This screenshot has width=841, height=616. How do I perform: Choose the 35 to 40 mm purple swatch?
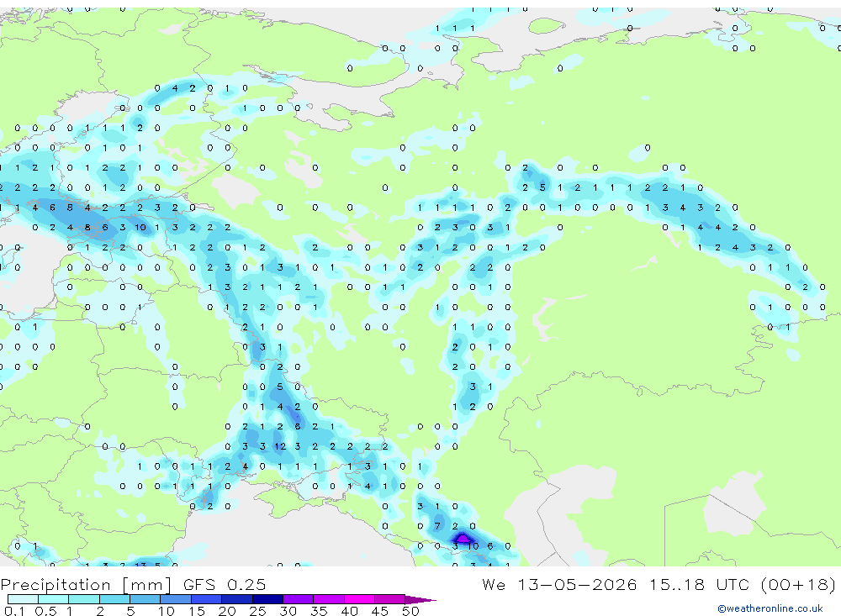[x=329, y=599]
